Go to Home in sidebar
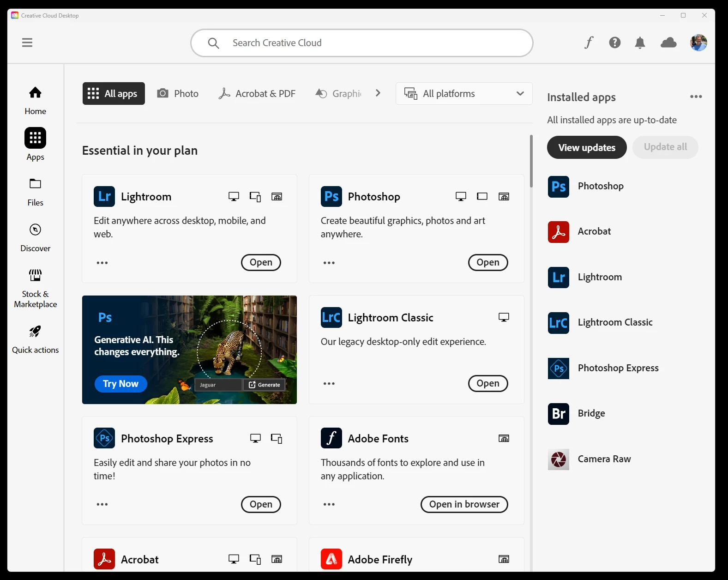Screen dimensions: 728x580 [x=36, y=101]
